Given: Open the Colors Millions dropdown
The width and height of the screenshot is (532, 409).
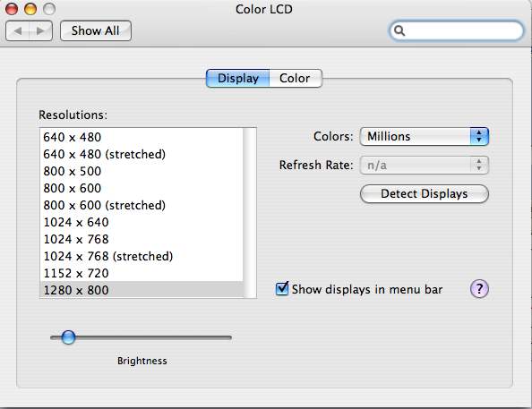Looking at the screenshot, I should [x=425, y=136].
